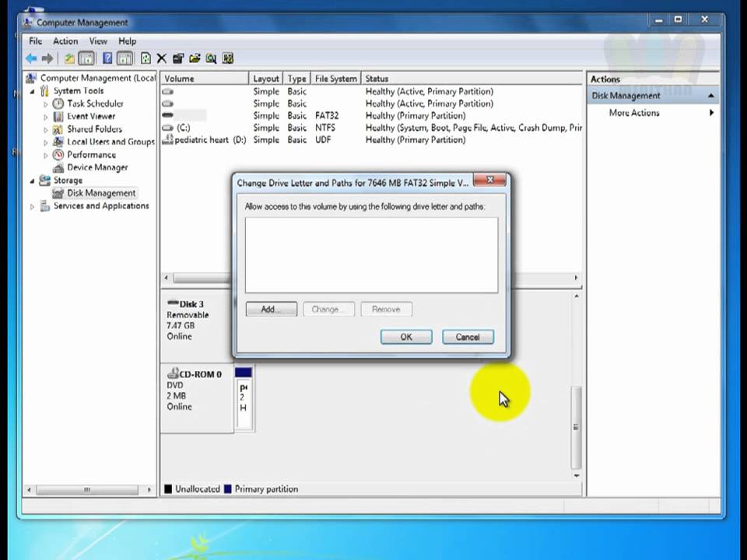Click the drive letter paths list box
The image size is (747, 560).
[372, 255]
